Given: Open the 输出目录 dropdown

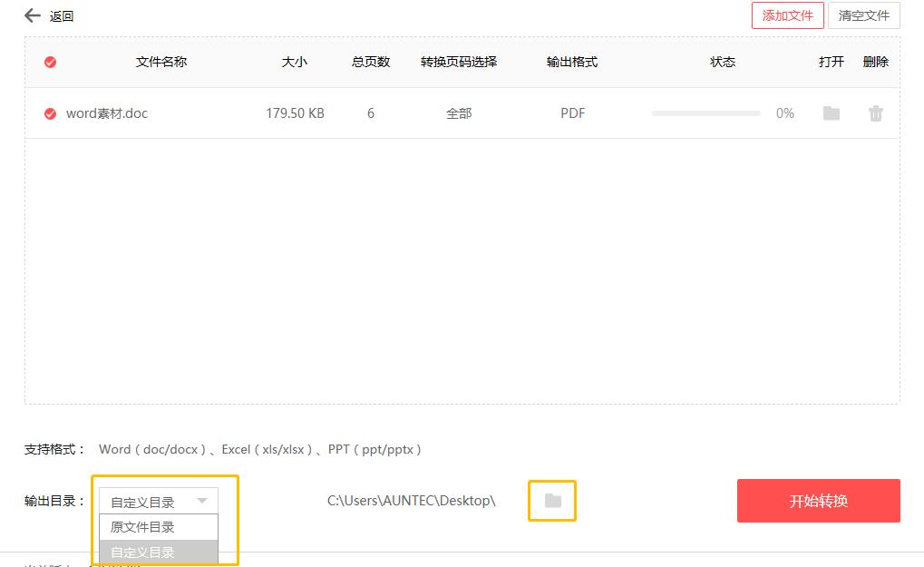Looking at the screenshot, I should point(157,500).
